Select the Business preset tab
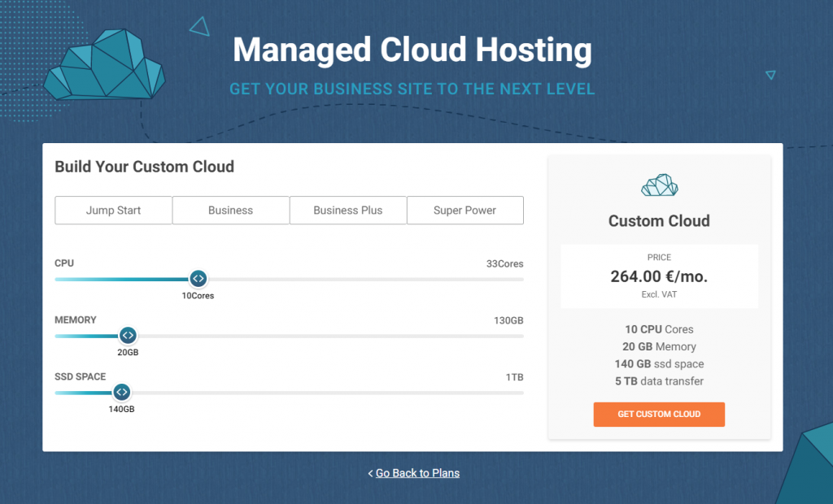The height and width of the screenshot is (504, 833). point(231,211)
